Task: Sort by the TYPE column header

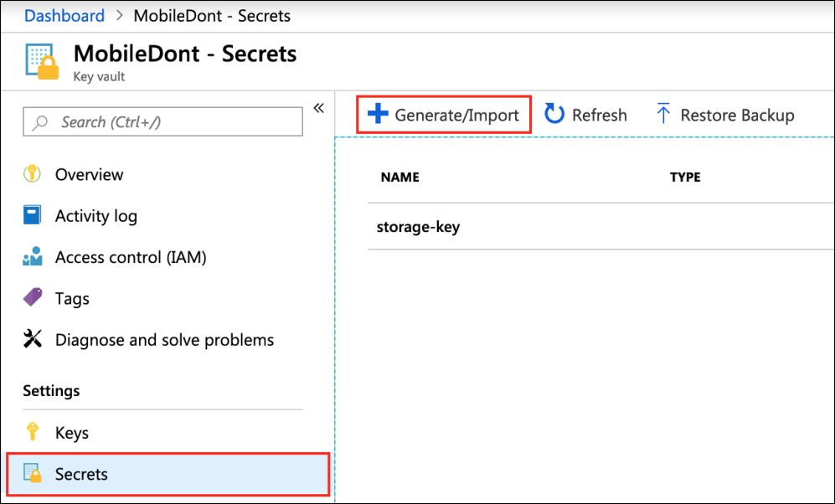Action: point(685,177)
